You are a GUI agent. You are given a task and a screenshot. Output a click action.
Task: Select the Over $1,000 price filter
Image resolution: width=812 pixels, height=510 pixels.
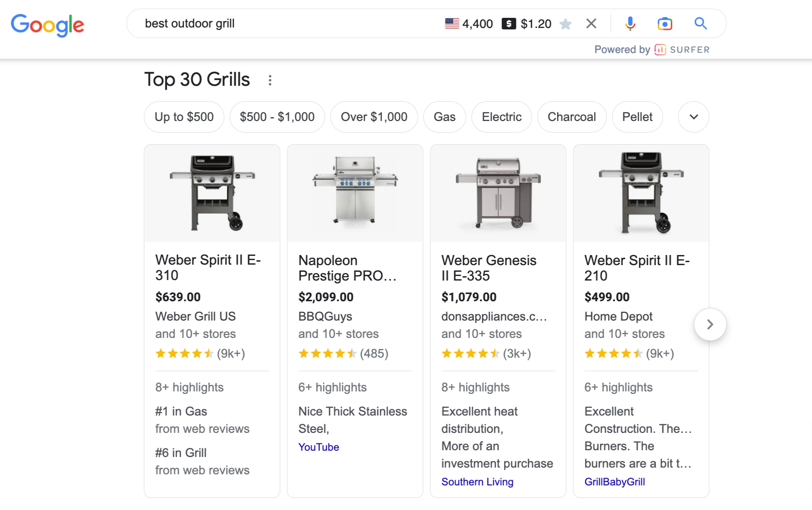click(374, 117)
